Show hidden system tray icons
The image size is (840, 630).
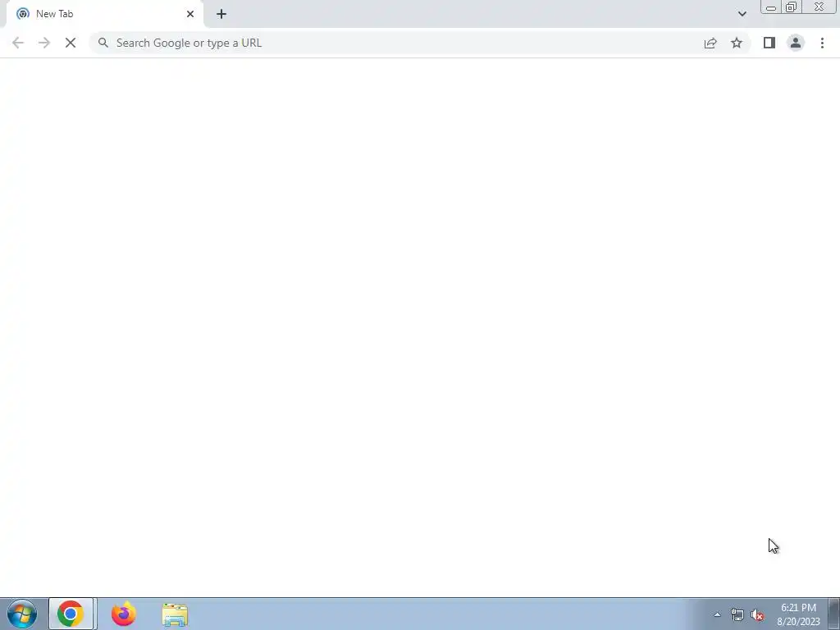coord(717,614)
